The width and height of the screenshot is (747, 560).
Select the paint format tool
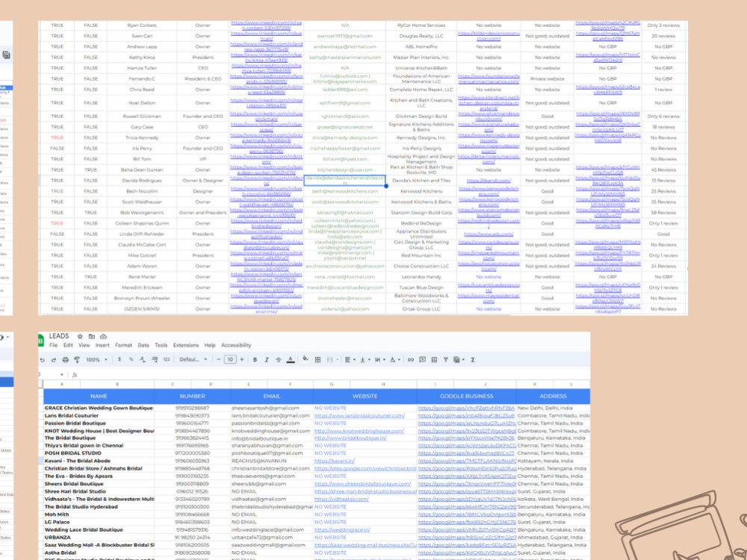77,360
